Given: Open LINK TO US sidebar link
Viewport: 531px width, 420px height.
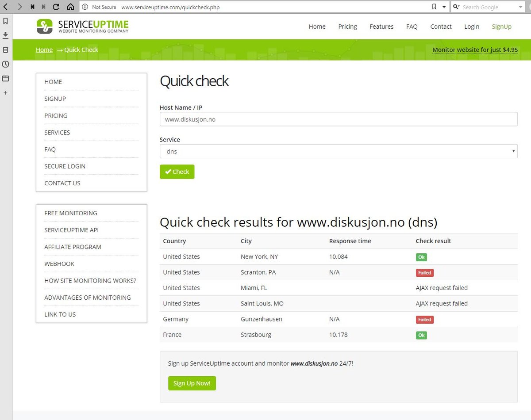Looking at the screenshot, I should coord(60,314).
